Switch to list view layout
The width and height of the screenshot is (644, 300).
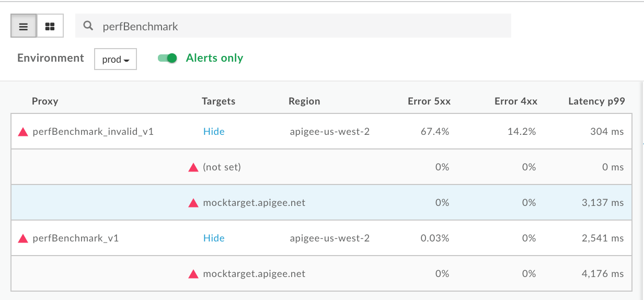(24, 26)
